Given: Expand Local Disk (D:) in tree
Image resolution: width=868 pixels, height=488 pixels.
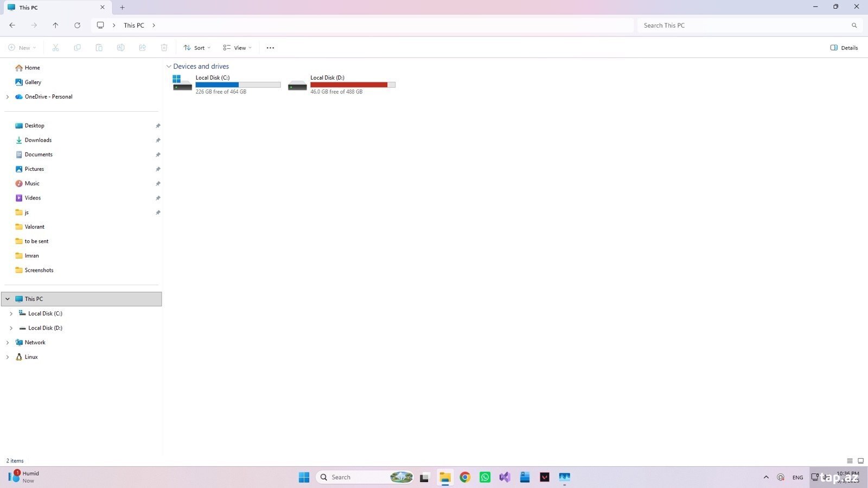Looking at the screenshot, I should [11, 328].
